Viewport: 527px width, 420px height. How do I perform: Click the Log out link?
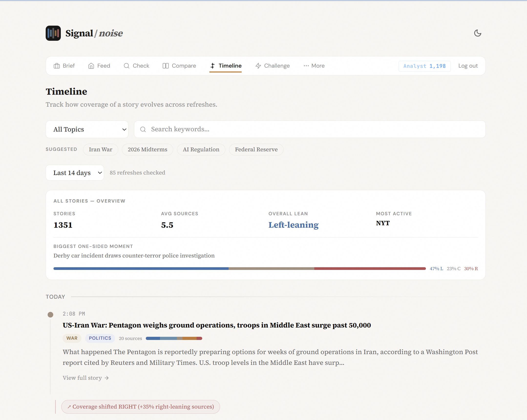point(468,66)
